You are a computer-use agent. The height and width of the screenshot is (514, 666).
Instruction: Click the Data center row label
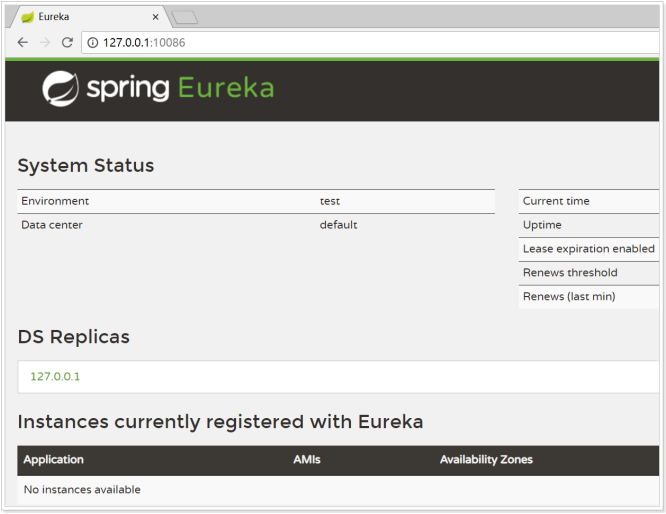[52, 225]
